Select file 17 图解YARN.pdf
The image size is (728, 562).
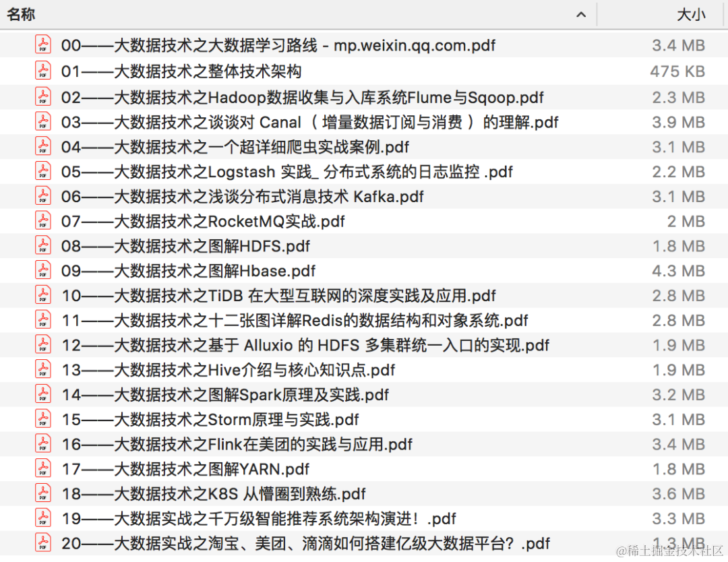coord(185,470)
